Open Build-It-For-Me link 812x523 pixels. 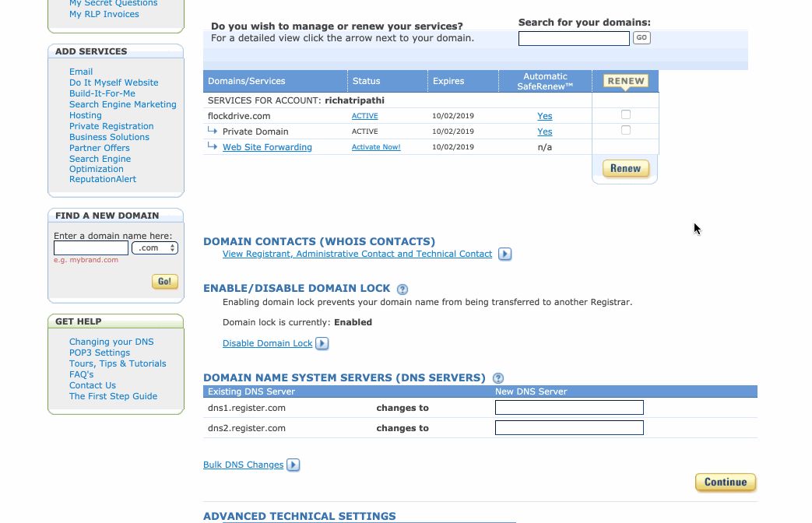pos(102,93)
